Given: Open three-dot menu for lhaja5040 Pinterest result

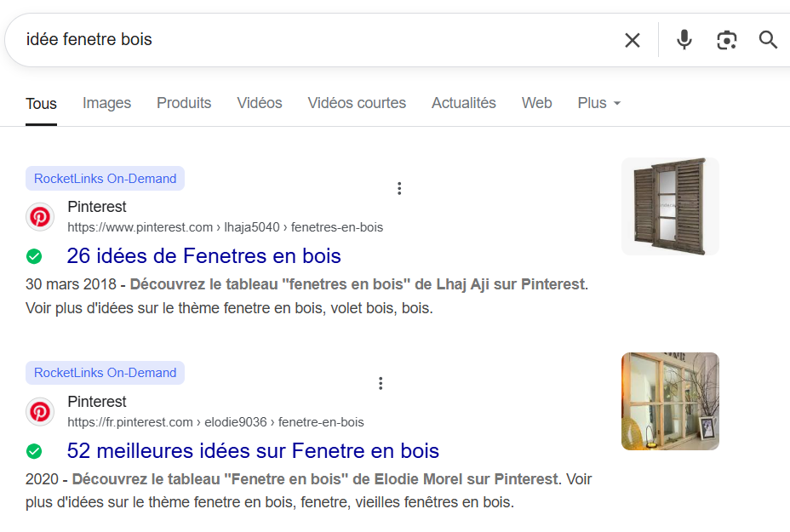Looking at the screenshot, I should 399,188.
